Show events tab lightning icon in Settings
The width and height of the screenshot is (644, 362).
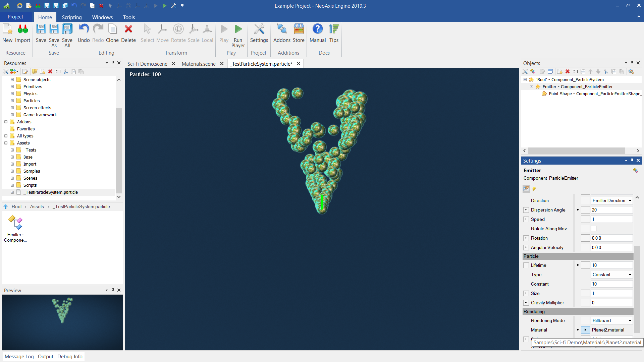click(534, 189)
